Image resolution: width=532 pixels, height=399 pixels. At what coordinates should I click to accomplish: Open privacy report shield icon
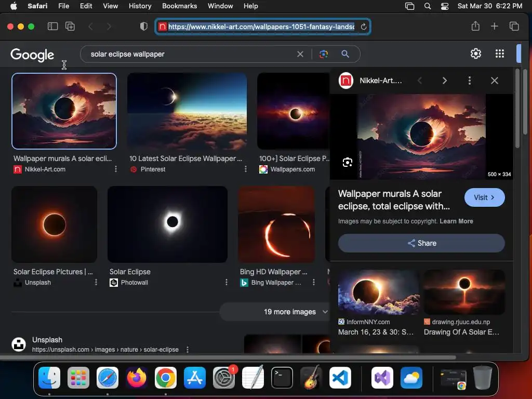click(144, 26)
